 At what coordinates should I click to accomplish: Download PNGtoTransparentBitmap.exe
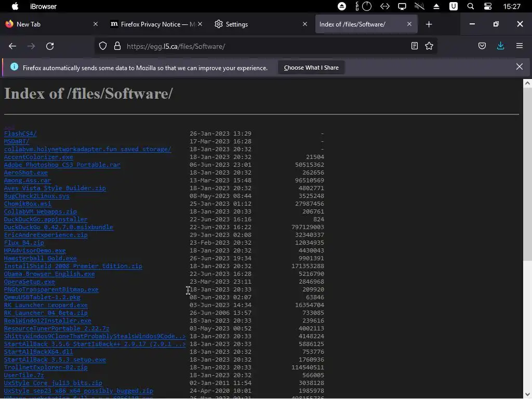click(x=51, y=290)
